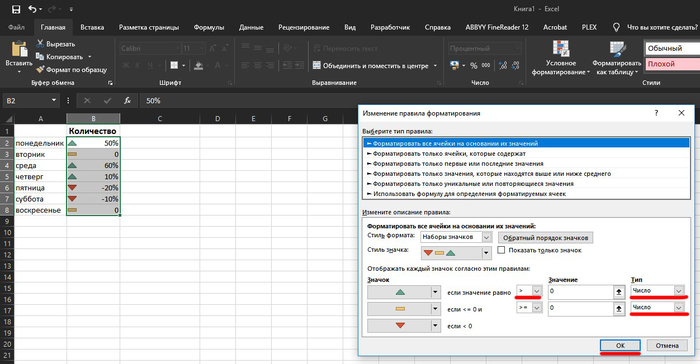This screenshot has height=364, width=700.
Task: Click first Значение input field
Action: [x=581, y=292]
